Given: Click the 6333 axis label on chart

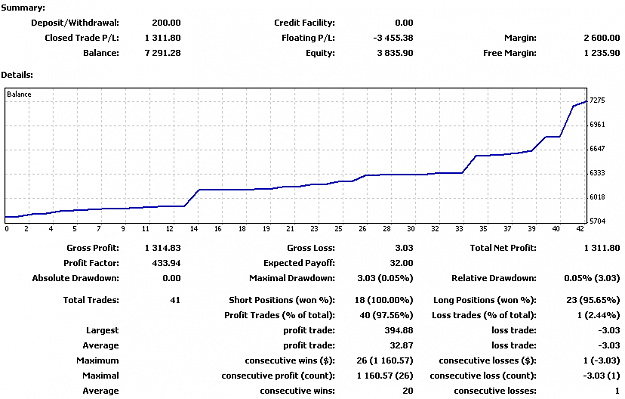Looking at the screenshot, I should click(x=597, y=173).
